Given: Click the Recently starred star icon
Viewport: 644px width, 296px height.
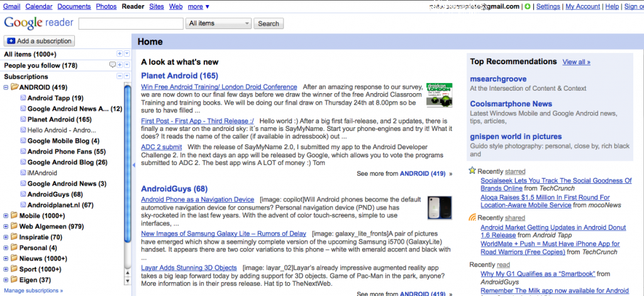Looking at the screenshot, I should click(x=473, y=171).
